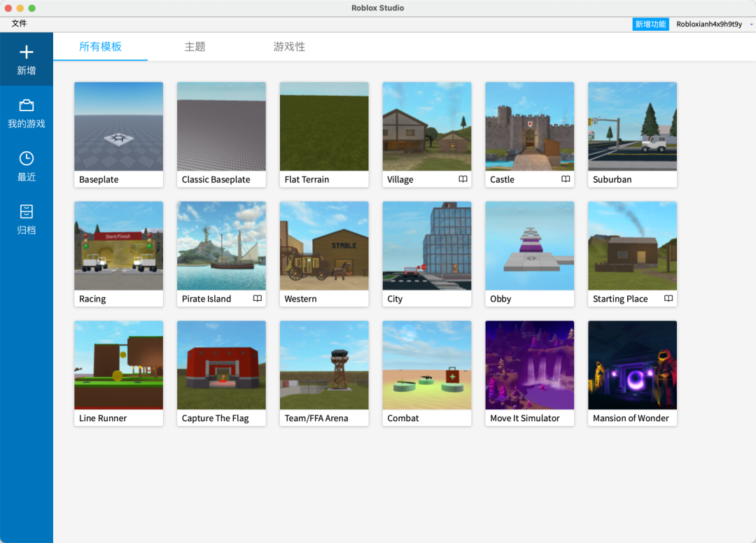The height and width of the screenshot is (543, 756).
Task: Click the "Move It Simulator" label text
Action: point(524,418)
